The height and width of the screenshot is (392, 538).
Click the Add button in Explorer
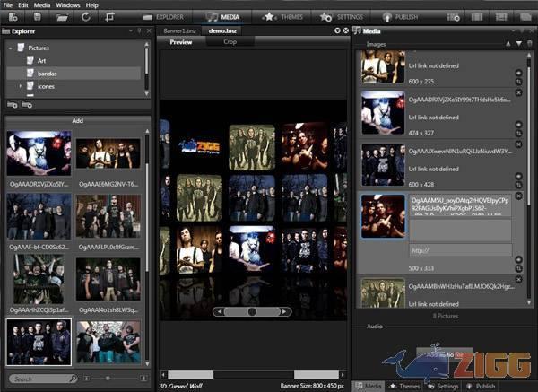point(76,119)
